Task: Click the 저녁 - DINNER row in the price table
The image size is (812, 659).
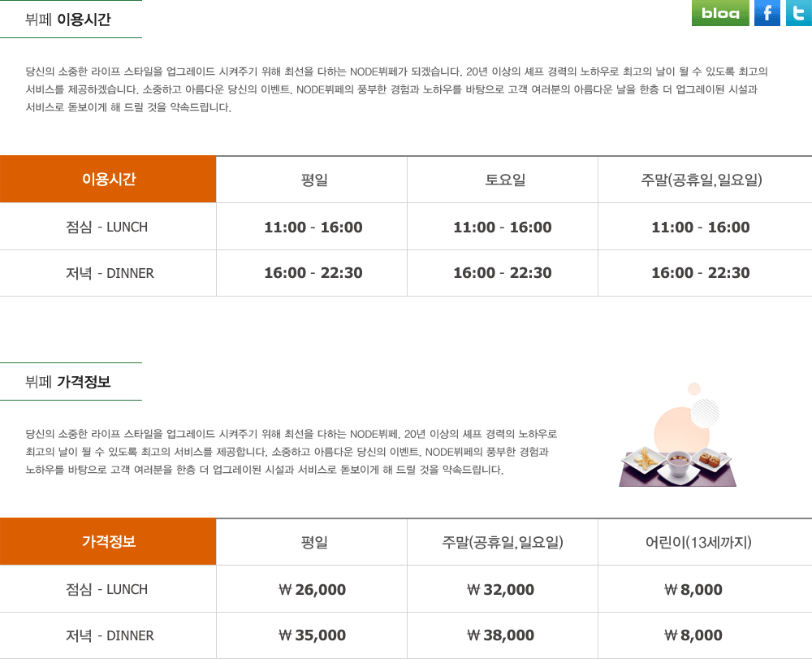Action: (x=110, y=635)
